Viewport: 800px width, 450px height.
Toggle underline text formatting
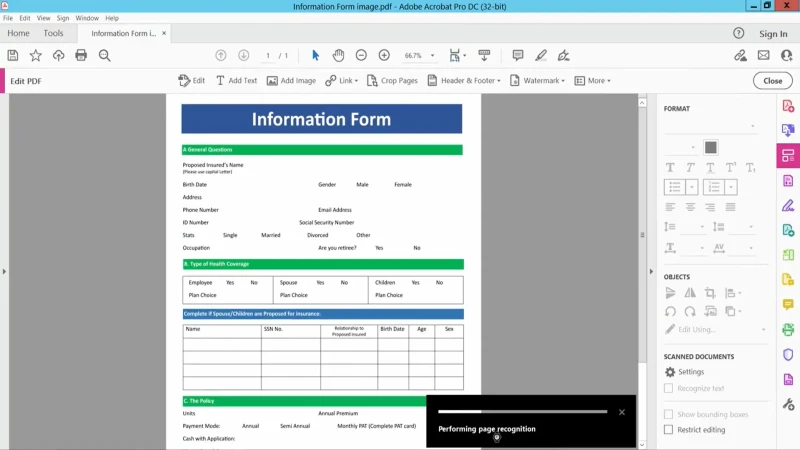[710, 167]
